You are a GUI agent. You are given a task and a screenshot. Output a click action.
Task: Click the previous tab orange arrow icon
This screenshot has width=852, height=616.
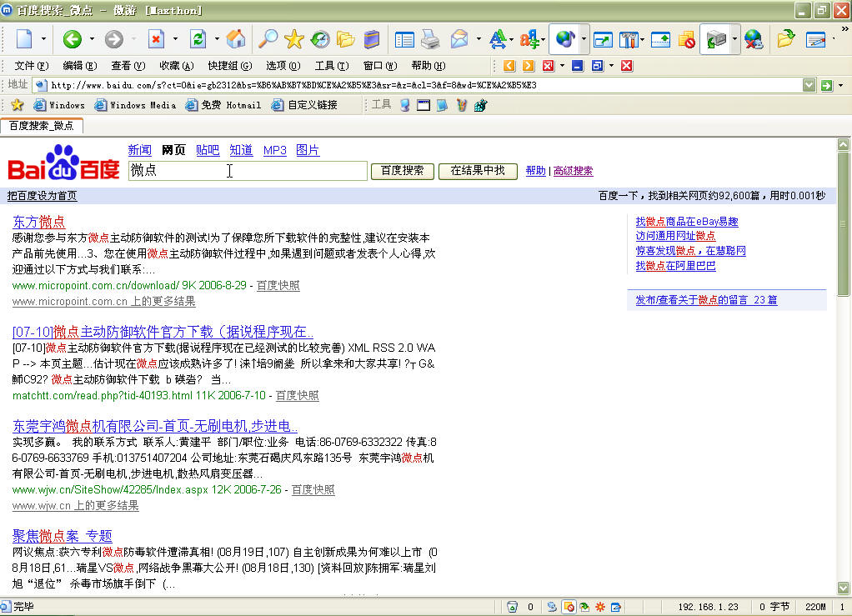[509, 66]
